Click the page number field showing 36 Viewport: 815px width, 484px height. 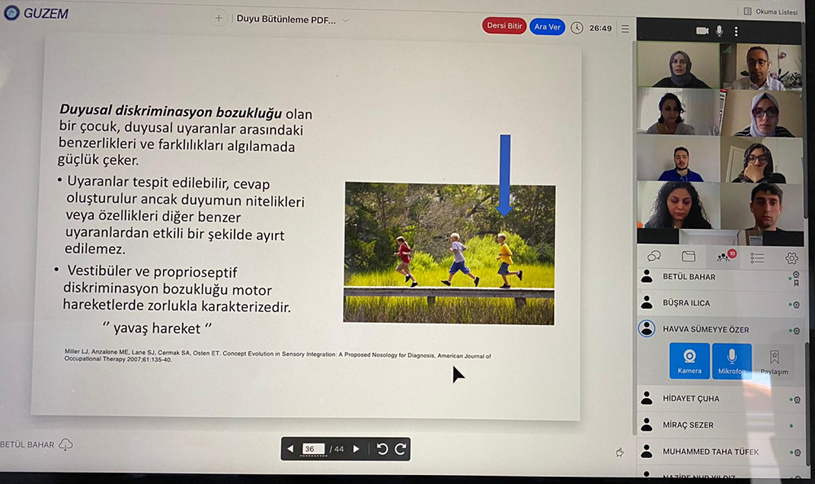click(x=313, y=449)
